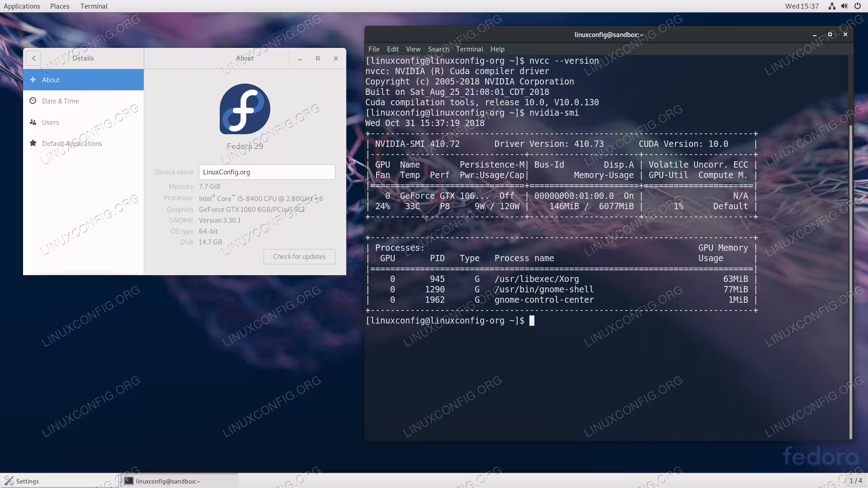Open the Terminal menu in terminal window
The image size is (868, 488).
pos(470,49)
